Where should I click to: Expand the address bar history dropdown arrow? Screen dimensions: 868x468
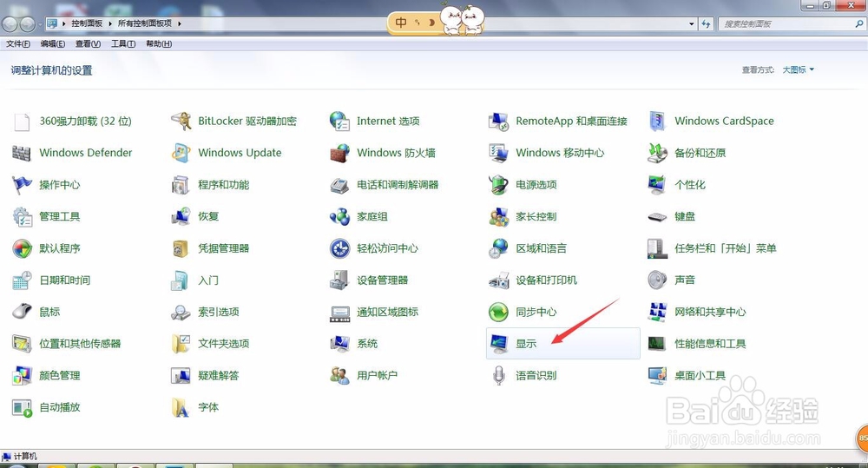point(692,23)
